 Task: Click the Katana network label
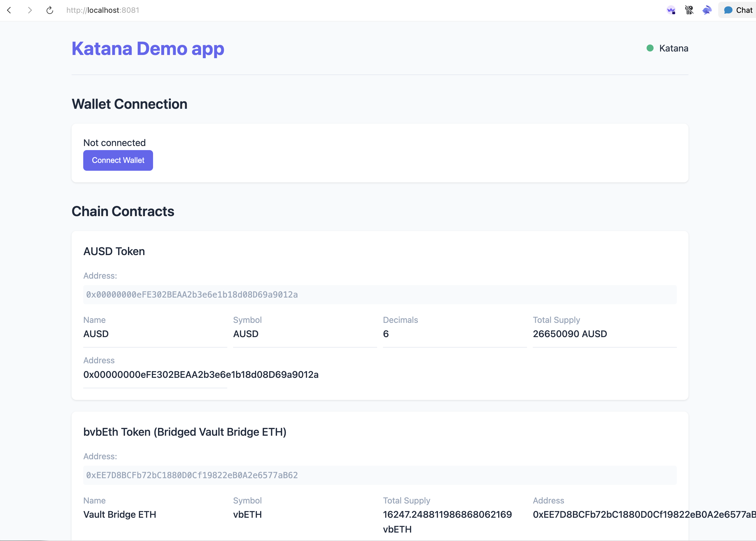[673, 48]
